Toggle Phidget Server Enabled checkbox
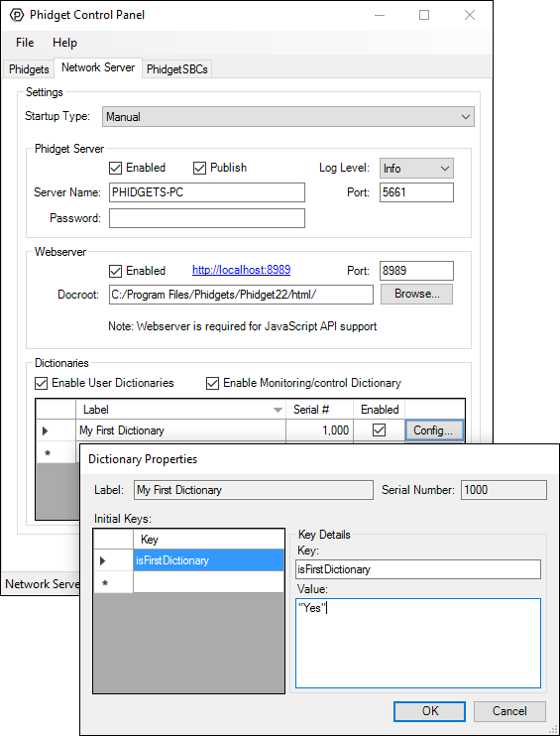 pos(115,168)
